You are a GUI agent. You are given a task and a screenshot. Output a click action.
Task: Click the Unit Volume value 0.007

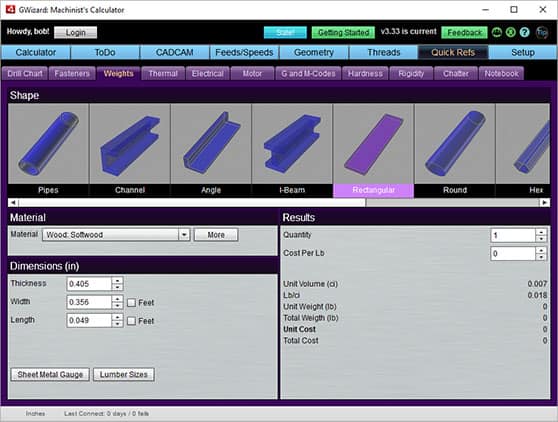coord(537,284)
